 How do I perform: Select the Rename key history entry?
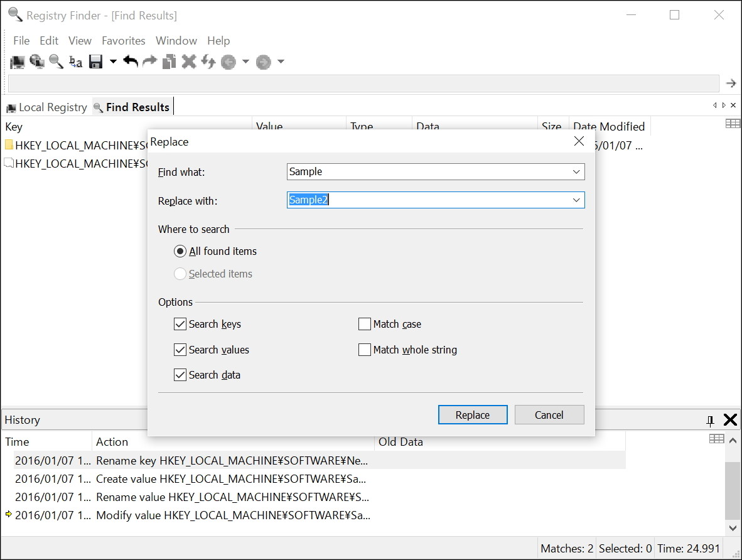pos(315,461)
